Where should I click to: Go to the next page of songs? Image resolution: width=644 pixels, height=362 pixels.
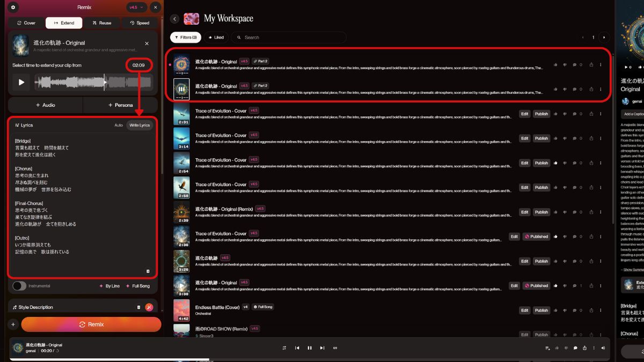[605, 38]
